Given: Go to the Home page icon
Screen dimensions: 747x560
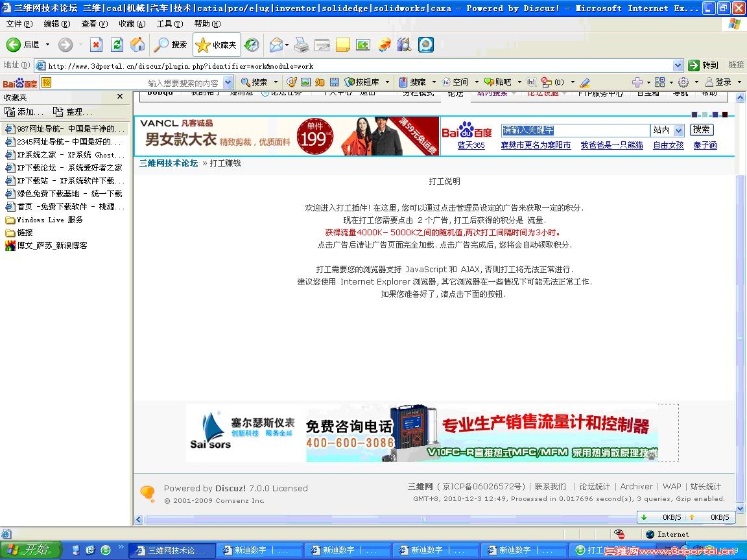Looking at the screenshot, I should (x=137, y=45).
